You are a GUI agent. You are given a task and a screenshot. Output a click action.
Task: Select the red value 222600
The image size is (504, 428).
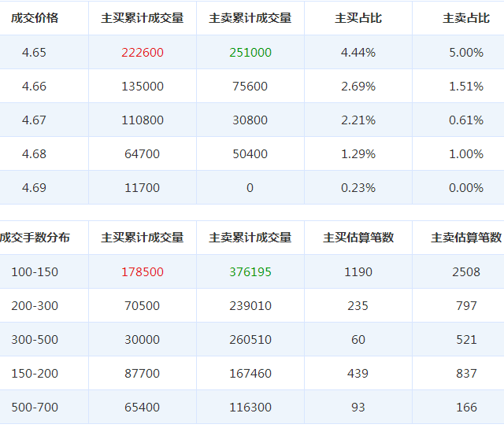(x=143, y=53)
